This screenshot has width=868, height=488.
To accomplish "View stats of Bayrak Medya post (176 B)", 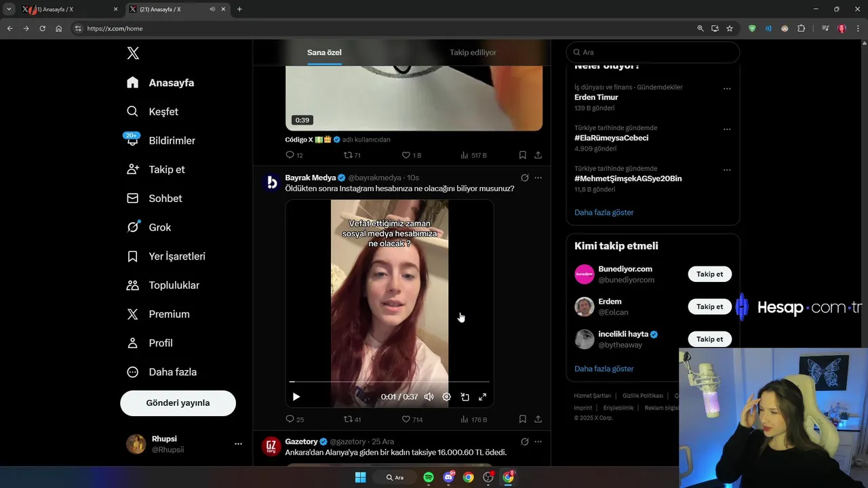I will click(x=473, y=420).
